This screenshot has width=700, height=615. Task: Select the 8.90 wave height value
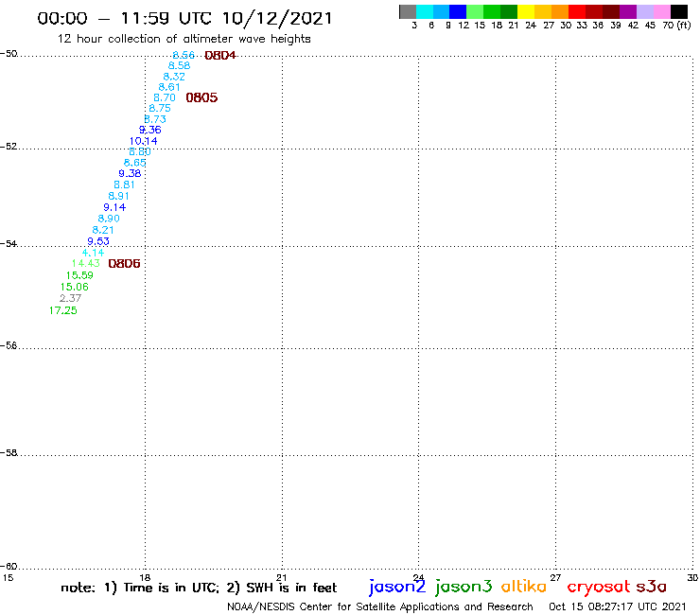(x=109, y=219)
